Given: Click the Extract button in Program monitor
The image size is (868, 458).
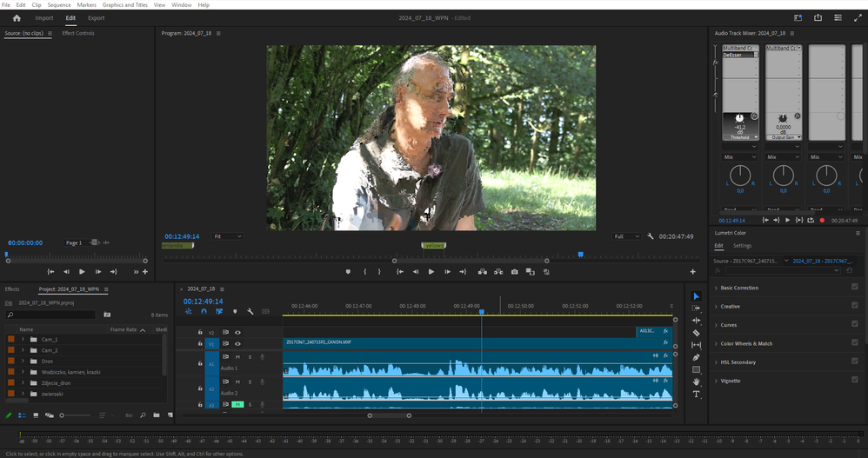Looking at the screenshot, I should click(498, 272).
